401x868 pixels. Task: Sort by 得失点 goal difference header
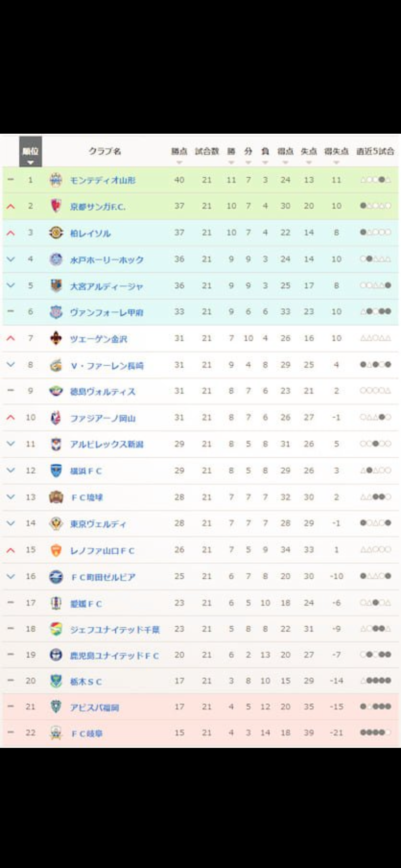click(x=336, y=152)
